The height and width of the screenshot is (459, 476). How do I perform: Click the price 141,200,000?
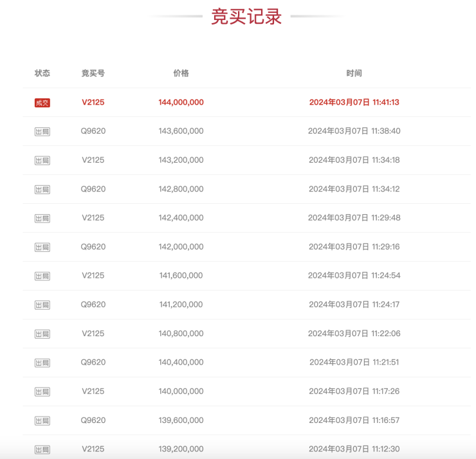(x=181, y=304)
